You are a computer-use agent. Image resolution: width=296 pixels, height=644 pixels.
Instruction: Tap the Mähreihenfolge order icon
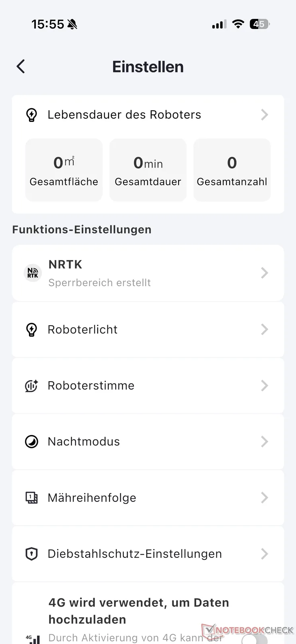point(31,498)
